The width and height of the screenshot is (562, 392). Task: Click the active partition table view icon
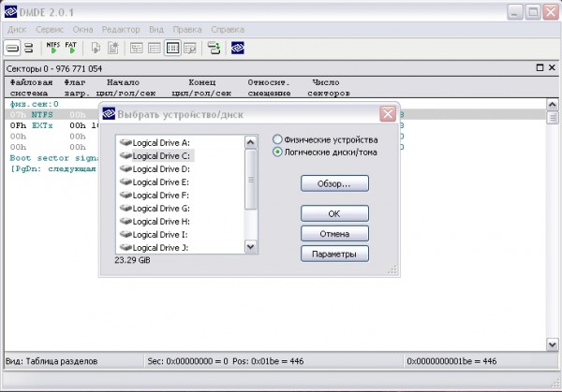pos(172,48)
